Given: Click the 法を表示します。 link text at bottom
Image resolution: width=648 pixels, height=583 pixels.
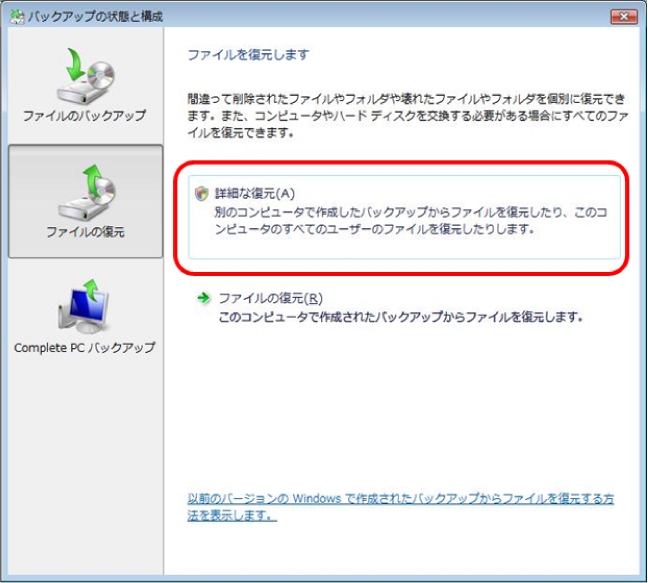Looking at the screenshot, I should [232, 515].
